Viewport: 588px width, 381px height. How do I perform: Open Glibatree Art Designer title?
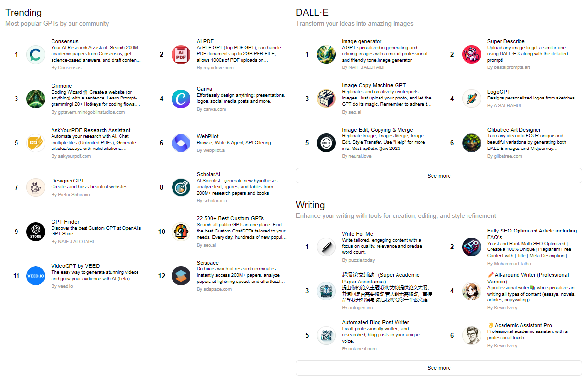[514, 130]
